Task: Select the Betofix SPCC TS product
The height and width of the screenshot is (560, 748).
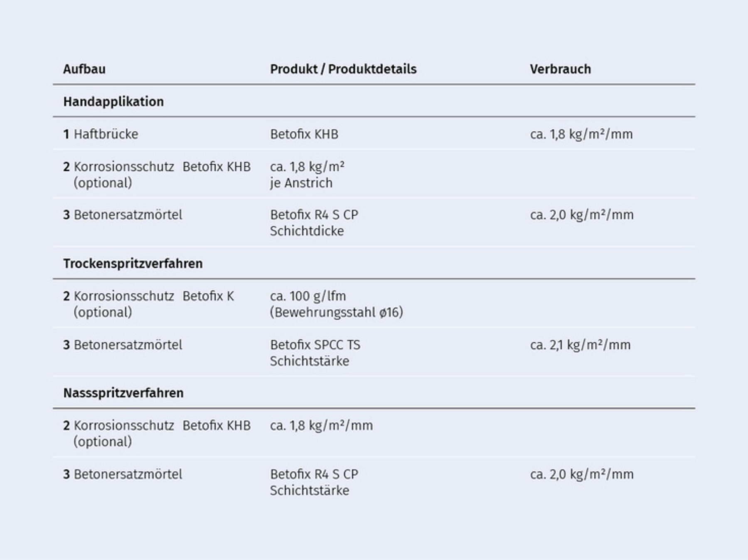Action: point(315,345)
